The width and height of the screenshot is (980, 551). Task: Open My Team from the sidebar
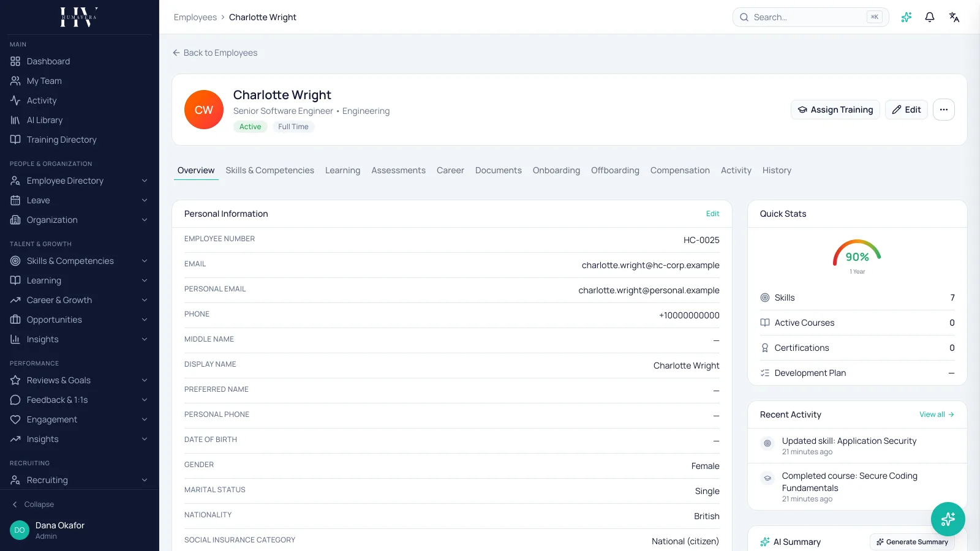pyautogui.click(x=44, y=81)
